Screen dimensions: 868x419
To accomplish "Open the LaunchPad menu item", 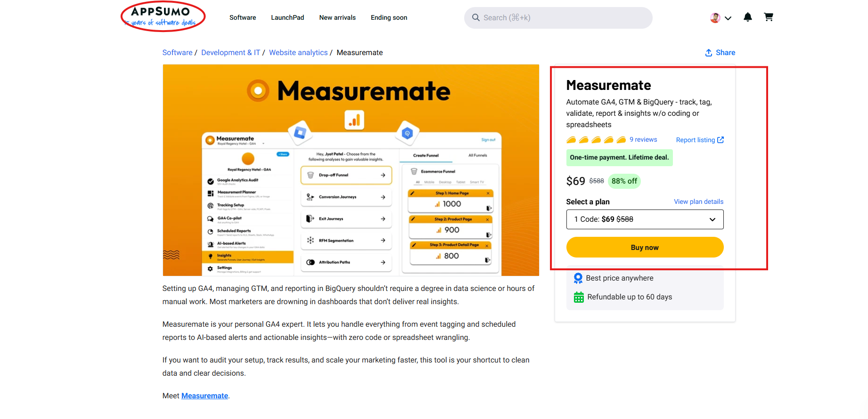I will (x=287, y=17).
